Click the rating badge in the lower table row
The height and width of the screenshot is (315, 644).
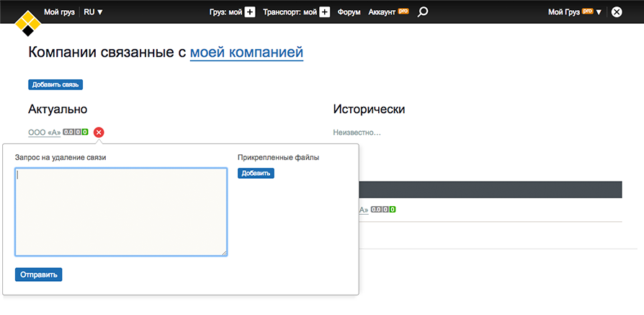(383, 210)
